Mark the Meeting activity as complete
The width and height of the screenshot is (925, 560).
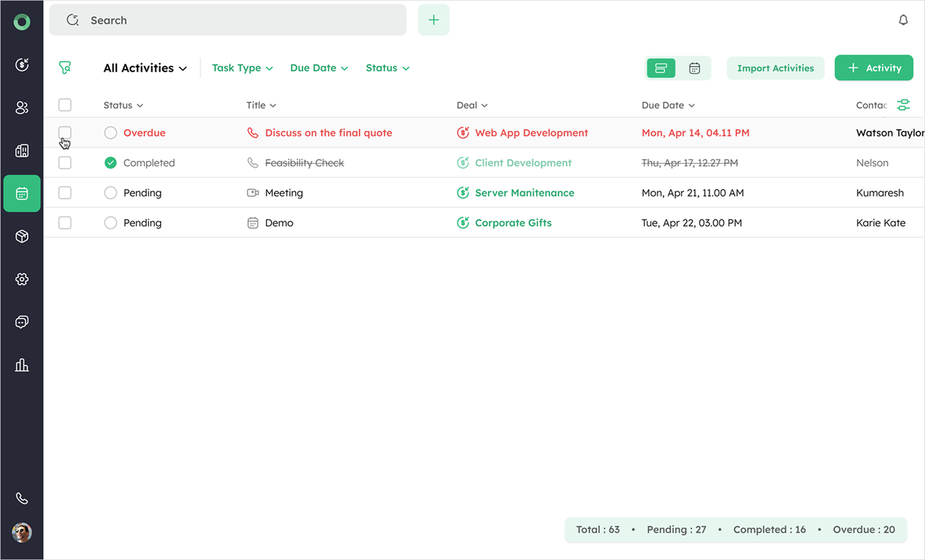(x=110, y=193)
